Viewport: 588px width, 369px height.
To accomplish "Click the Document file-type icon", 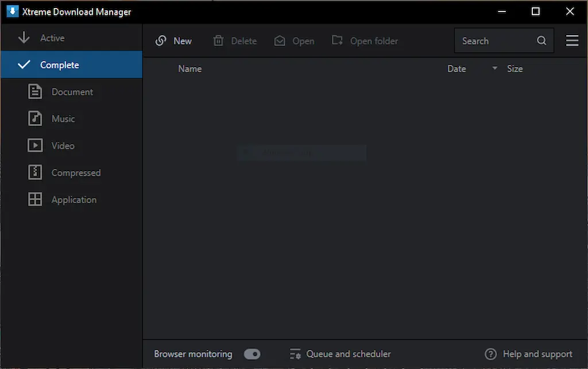I will (x=35, y=91).
